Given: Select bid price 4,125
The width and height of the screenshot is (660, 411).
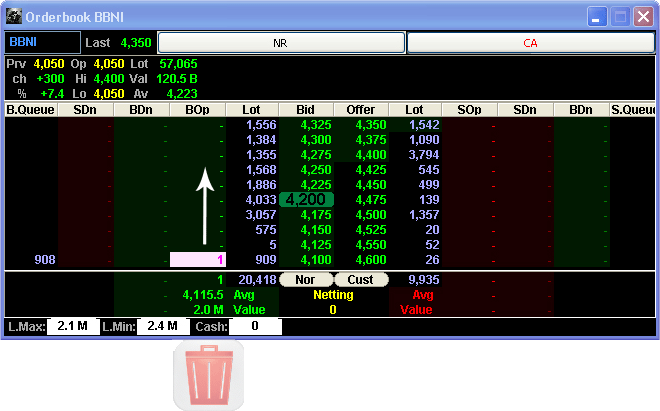Looking at the screenshot, I should [316, 245].
